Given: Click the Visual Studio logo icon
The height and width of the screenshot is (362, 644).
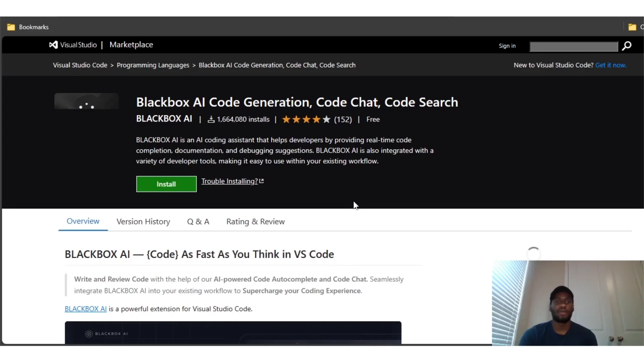Looking at the screenshot, I should pyautogui.click(x=53, y=45).
